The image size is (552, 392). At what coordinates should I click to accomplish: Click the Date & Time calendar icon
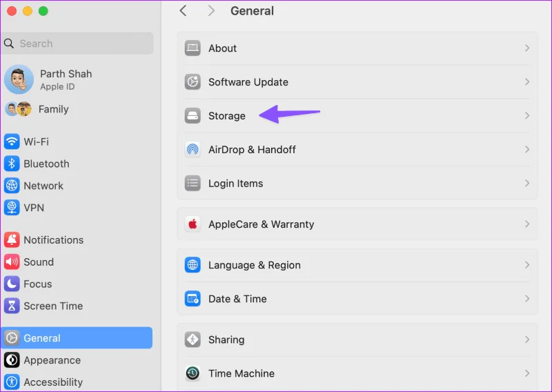click(193, 299)
